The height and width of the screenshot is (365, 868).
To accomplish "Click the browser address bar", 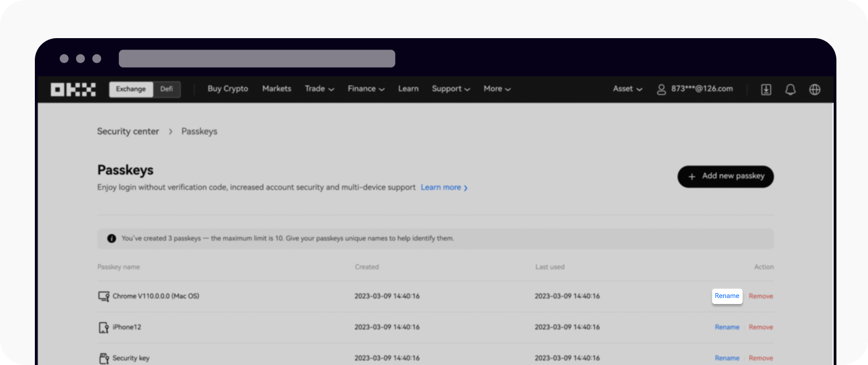I will pyautogui.click(x=257, y=59).
